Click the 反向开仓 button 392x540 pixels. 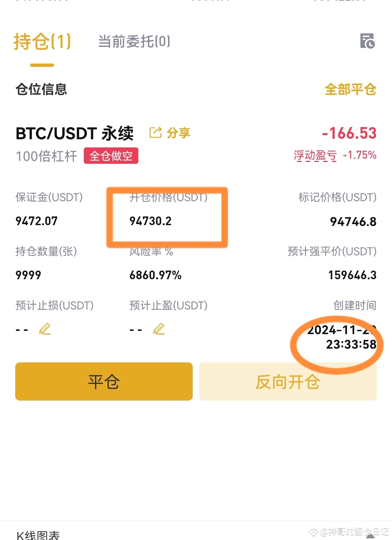tap(288, 381)
